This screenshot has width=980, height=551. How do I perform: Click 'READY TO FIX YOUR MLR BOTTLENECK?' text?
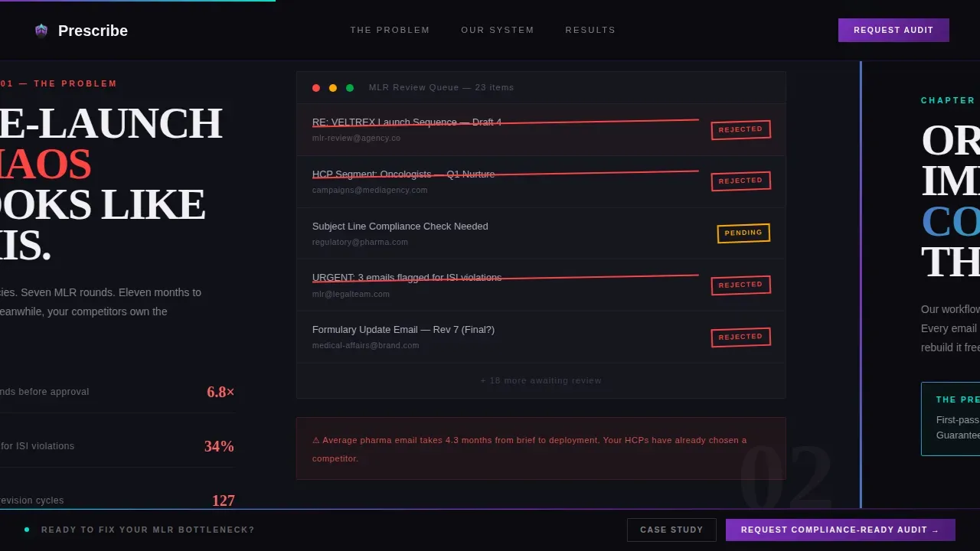148,530
